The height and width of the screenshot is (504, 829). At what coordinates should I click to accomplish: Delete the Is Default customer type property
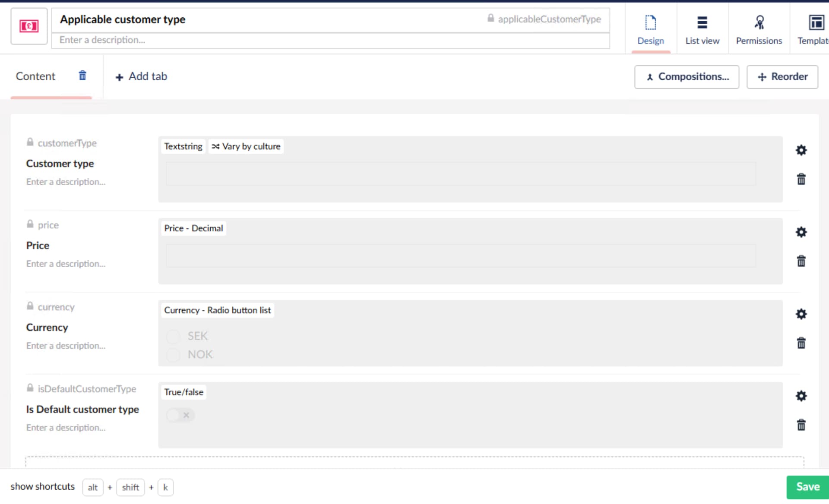(801, 425)
